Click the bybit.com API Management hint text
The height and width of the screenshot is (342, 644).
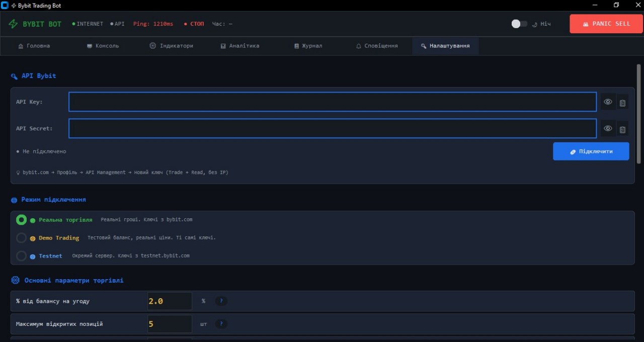coord(125,173)
